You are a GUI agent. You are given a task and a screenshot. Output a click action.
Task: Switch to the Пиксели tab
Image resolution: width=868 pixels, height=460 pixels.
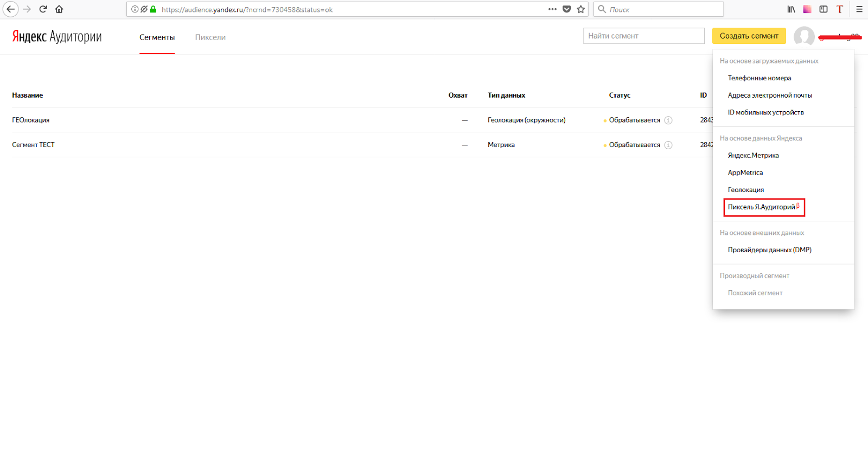coord(210,37)
